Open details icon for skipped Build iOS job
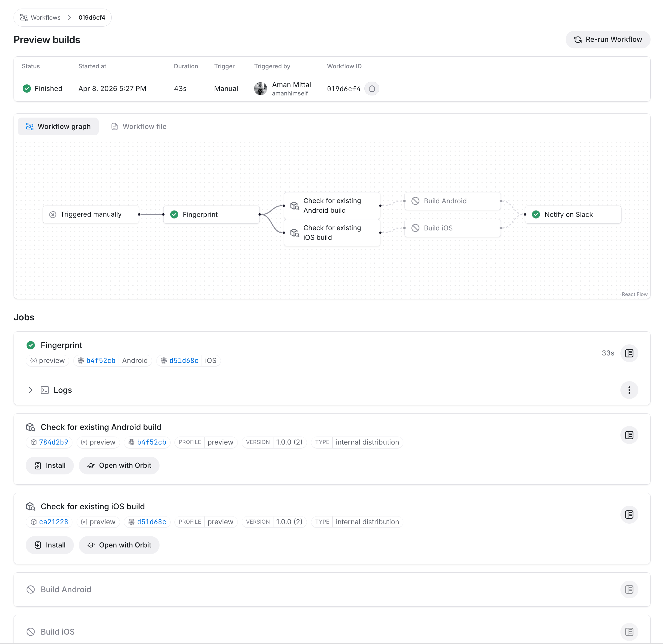The image size is (663, 644). [629, 632]
